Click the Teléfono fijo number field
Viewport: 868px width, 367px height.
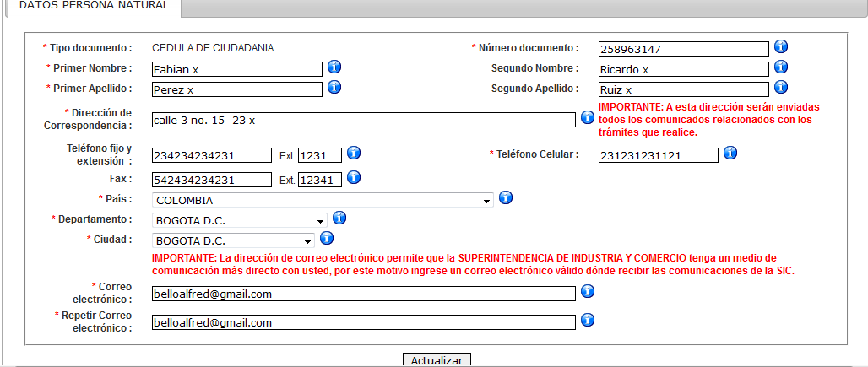tap(212, 155)
